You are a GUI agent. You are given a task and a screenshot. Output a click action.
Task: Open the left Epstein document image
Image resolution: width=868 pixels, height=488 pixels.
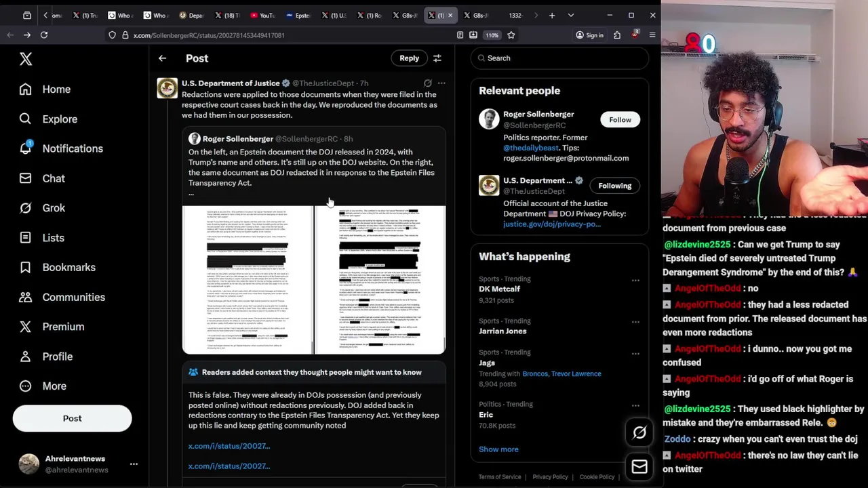248,280
